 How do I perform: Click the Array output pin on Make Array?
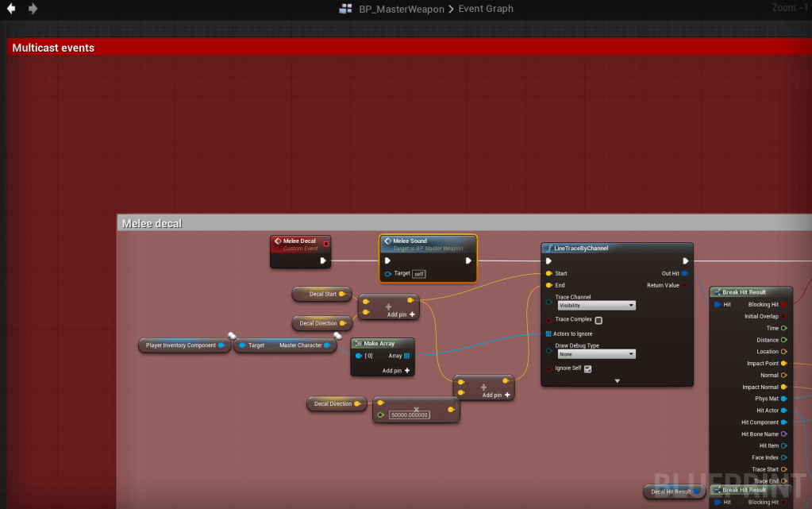pos(406,356)
